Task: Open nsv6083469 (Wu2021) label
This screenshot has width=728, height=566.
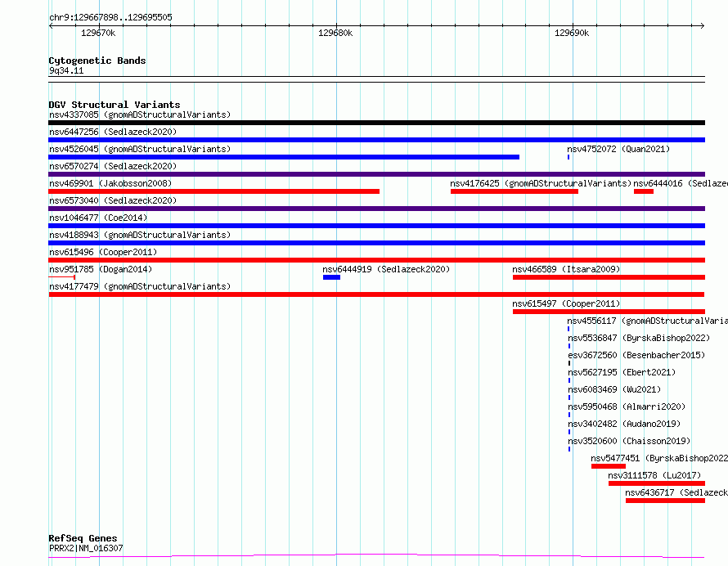Action: [614, 389]
